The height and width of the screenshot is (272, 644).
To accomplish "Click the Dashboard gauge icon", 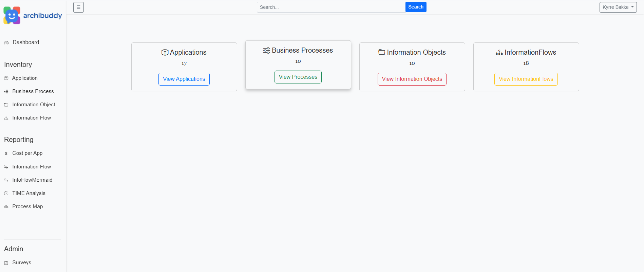I will pyautogui.click(x=6, y=42).
